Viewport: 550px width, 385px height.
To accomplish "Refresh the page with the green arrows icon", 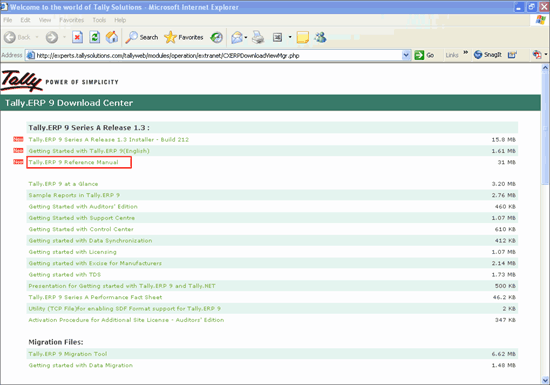I will point(94,37).
